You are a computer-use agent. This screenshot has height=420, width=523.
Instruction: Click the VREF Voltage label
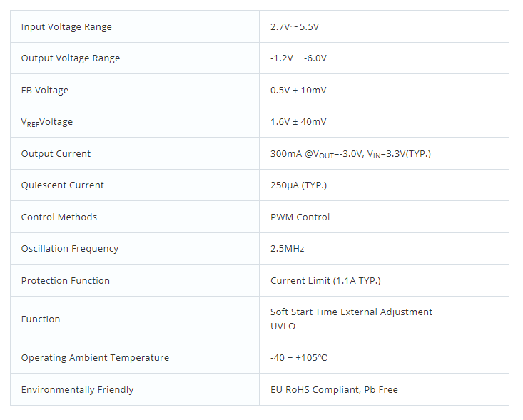46,122
